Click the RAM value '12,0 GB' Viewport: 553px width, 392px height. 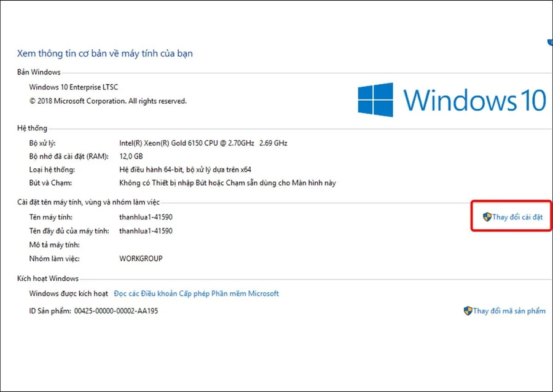[131, 156]
